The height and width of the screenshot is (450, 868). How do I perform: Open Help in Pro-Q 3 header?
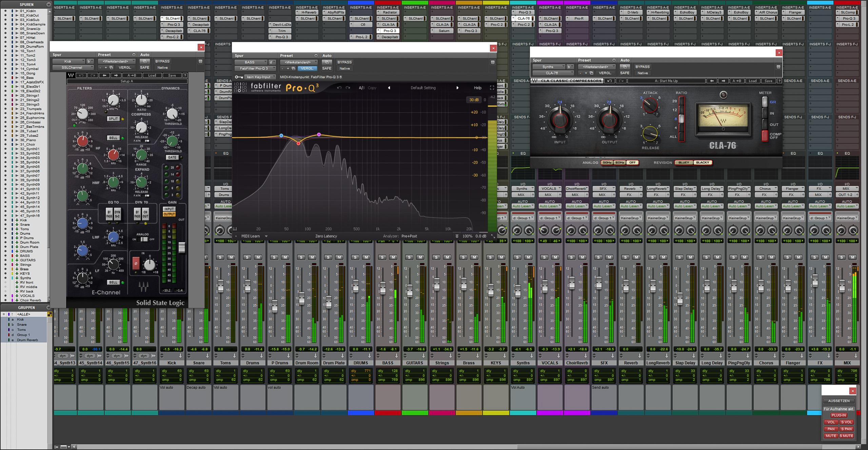click(x=477, y=88)
